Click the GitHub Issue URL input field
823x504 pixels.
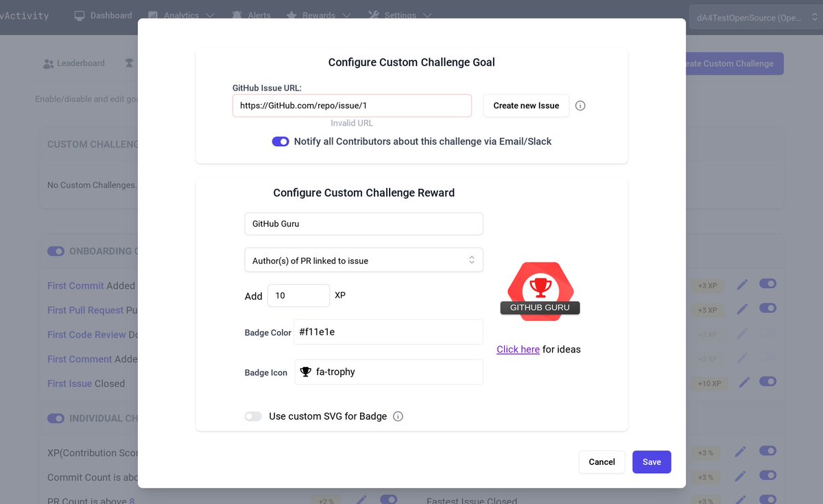[x=352, y=105]
